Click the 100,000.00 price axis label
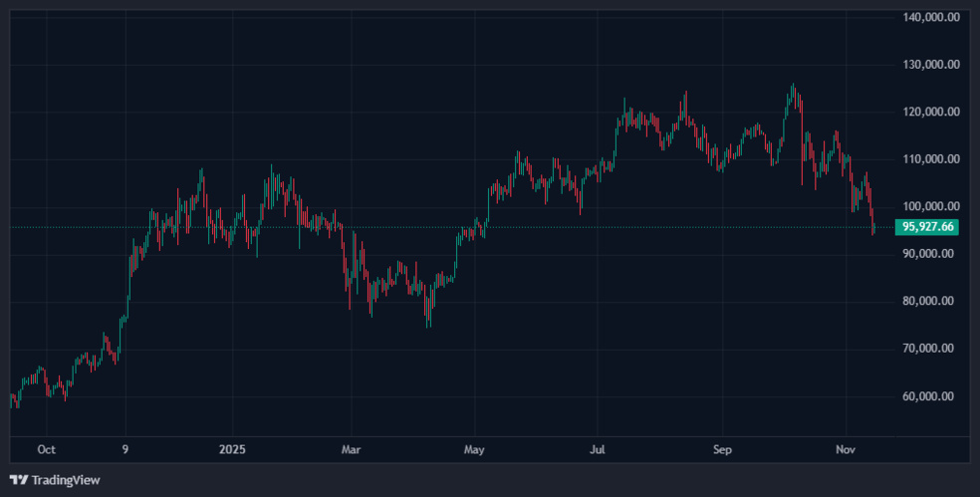This screenshot has width=980, height=497. tap(931, 206)
